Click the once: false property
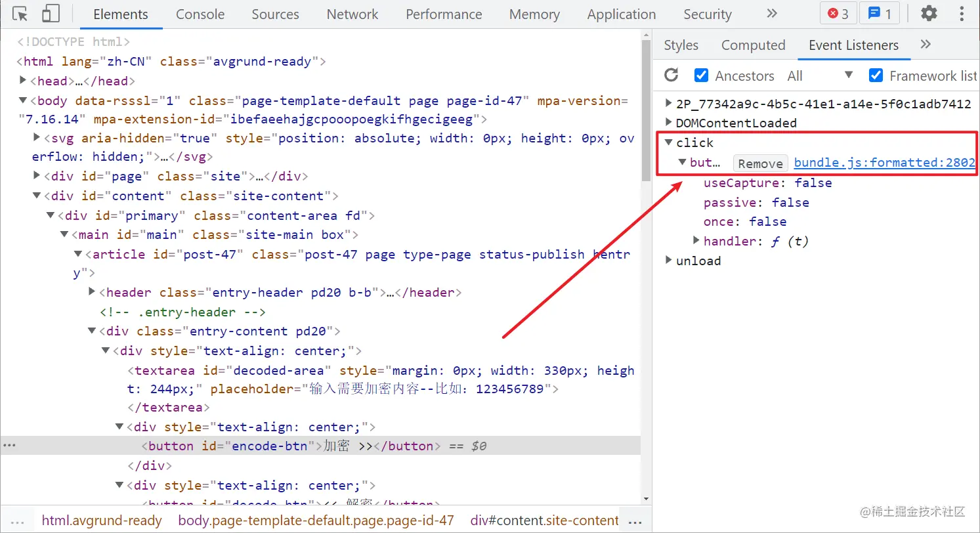The width and height of the screenshot is (980, 533). point(745,222)
